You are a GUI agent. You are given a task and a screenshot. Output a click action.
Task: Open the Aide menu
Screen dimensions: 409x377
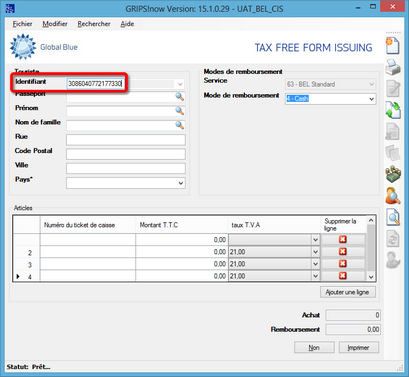click(127, 24)
